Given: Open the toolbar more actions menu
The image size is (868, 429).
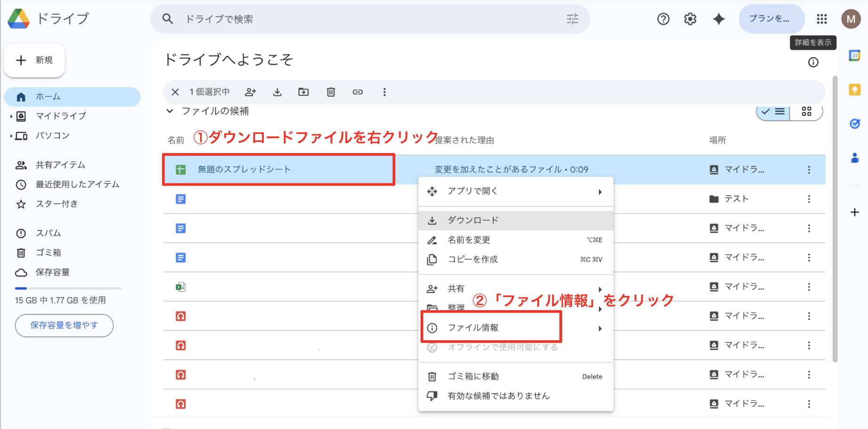Looking at the screenshot, I should pos(385,92).
